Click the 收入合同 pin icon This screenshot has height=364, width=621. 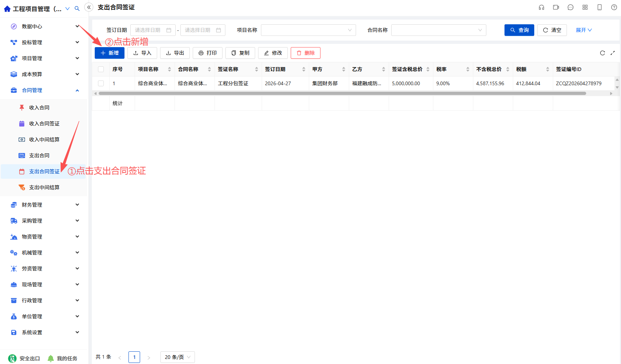tap(22, 108)
